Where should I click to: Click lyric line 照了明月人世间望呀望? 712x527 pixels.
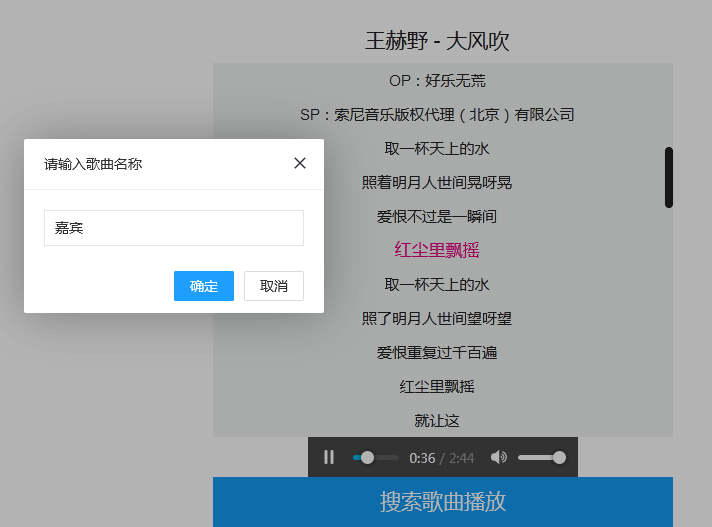pyautogui.click(x=437, y=319)
